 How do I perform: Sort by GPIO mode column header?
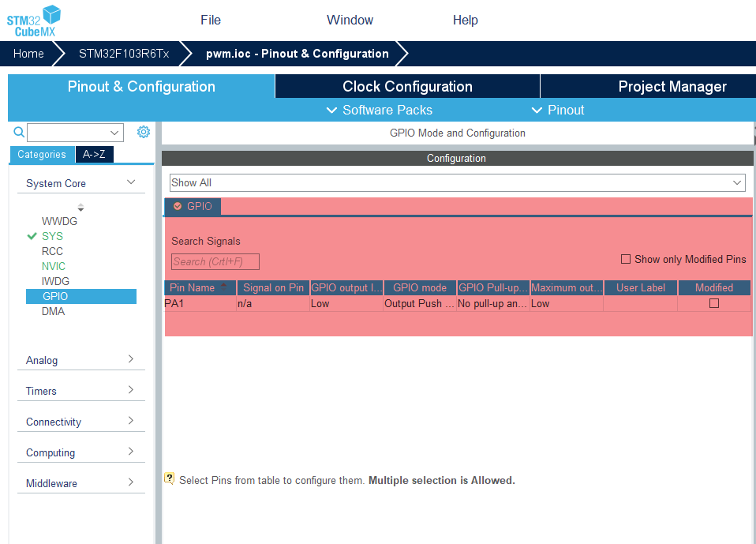[420, 288]
